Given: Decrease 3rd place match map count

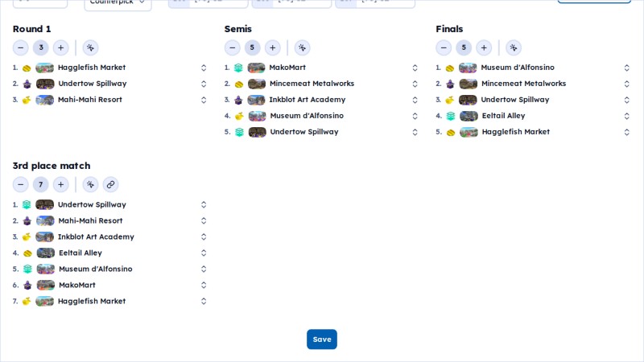Looking at the screenshot, I should click(x=21, y=185).
